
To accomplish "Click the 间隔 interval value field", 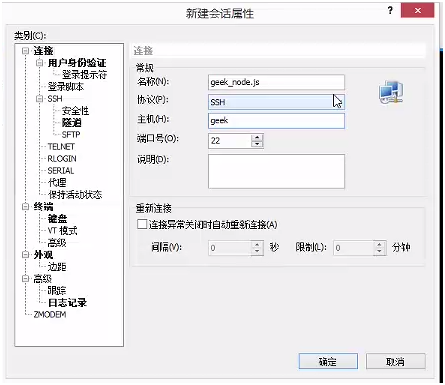I will point(230,248).
